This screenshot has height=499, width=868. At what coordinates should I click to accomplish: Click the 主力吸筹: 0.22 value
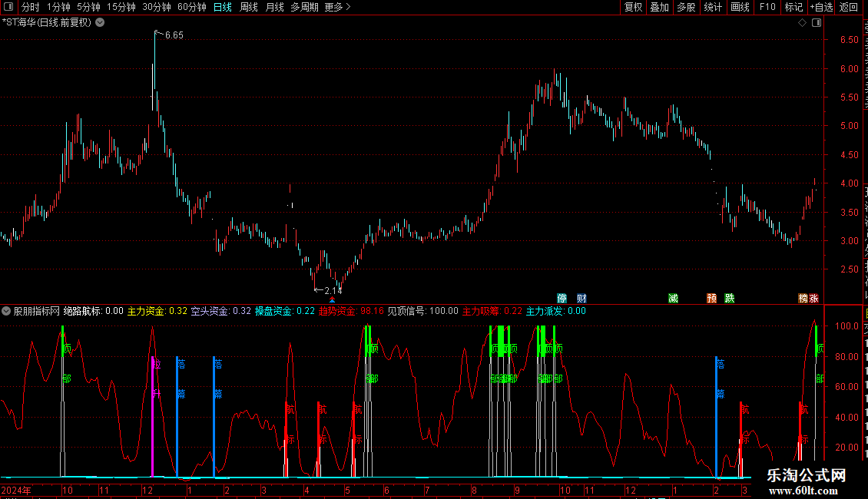click(492, 311)
